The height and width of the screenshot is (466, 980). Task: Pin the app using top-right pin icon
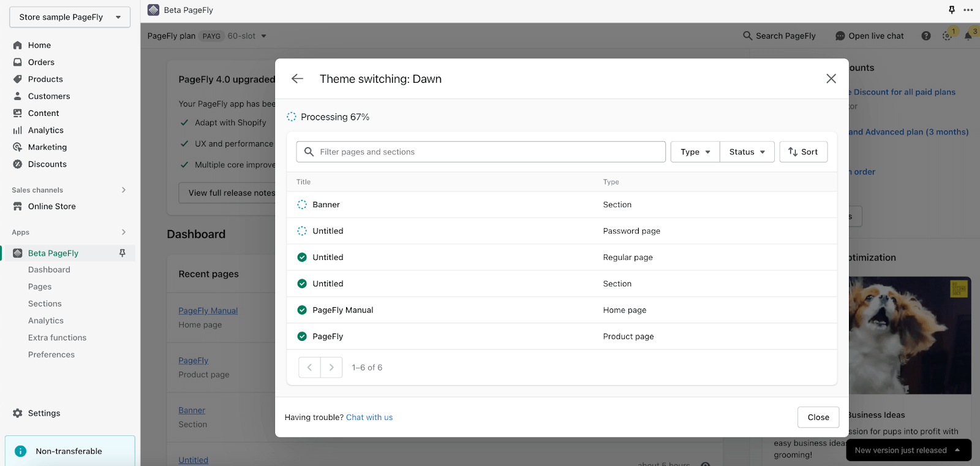(952, 10)
